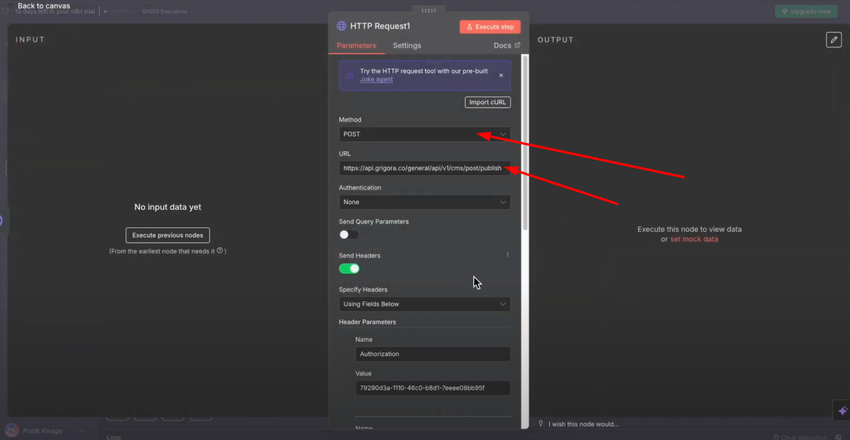The height and width of the screenshot is (440, 850).
Task: Turn off the Send Headers toggle
Action: click(x=349, y=269)
